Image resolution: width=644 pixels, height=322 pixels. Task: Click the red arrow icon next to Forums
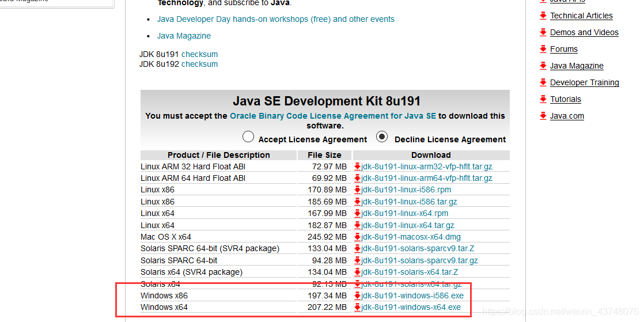coord(543,49)
